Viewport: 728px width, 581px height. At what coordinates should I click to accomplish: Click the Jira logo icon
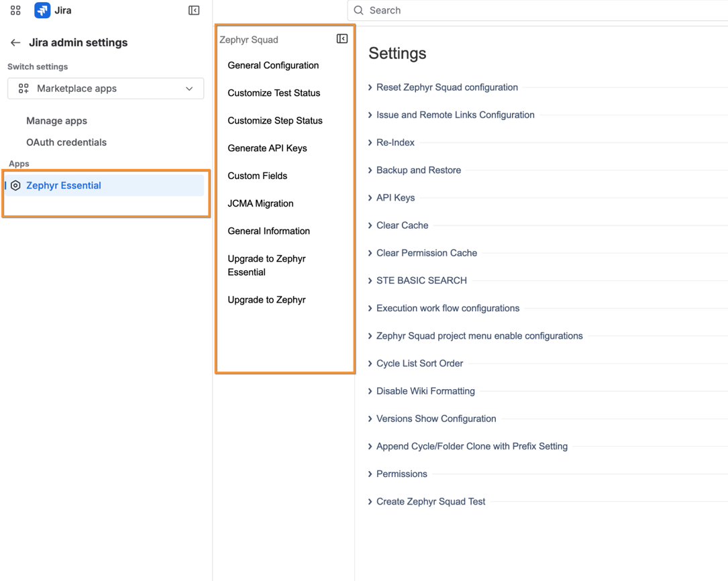(42, 11)
